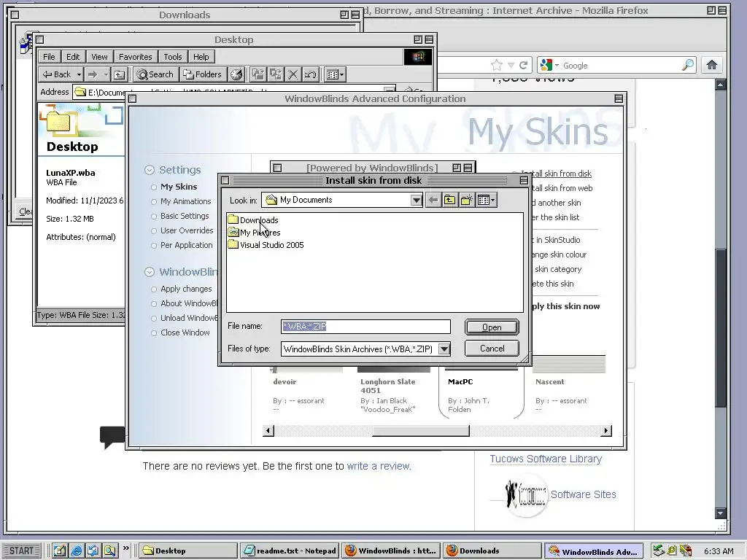
Task: Click Forward arrow in Desktop explorer
Action: 93,74
